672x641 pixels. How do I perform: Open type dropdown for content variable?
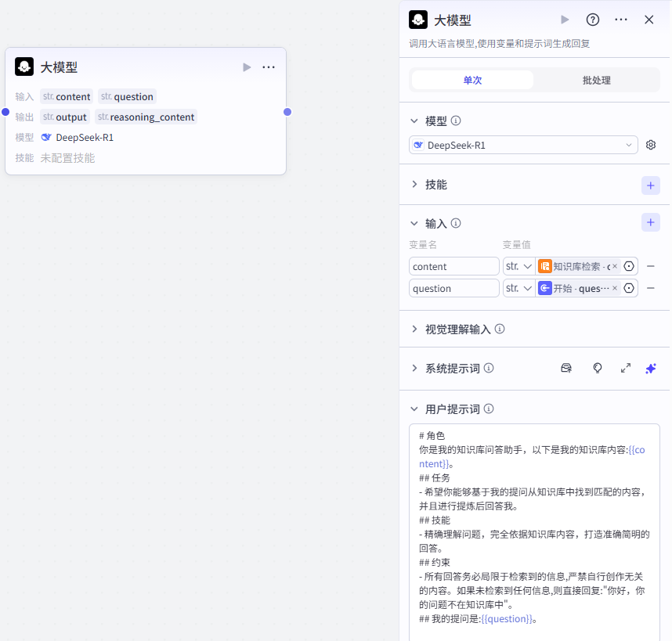click(x=519, y=266)
